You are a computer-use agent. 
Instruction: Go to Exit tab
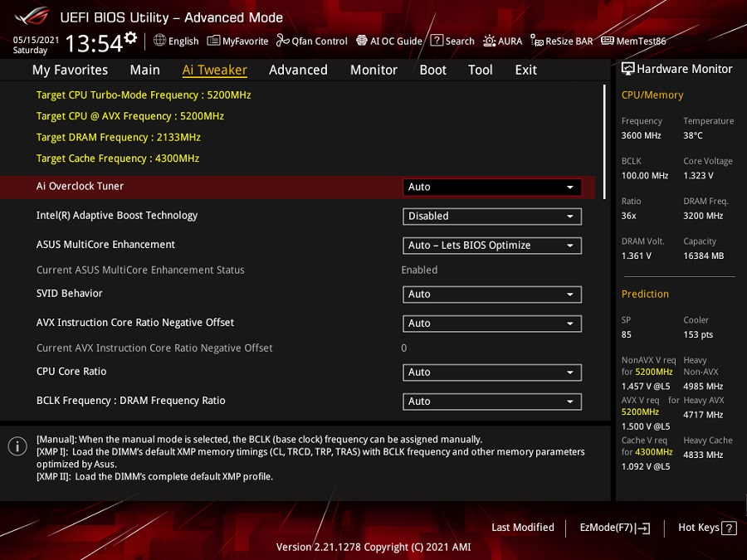point(526,70)
